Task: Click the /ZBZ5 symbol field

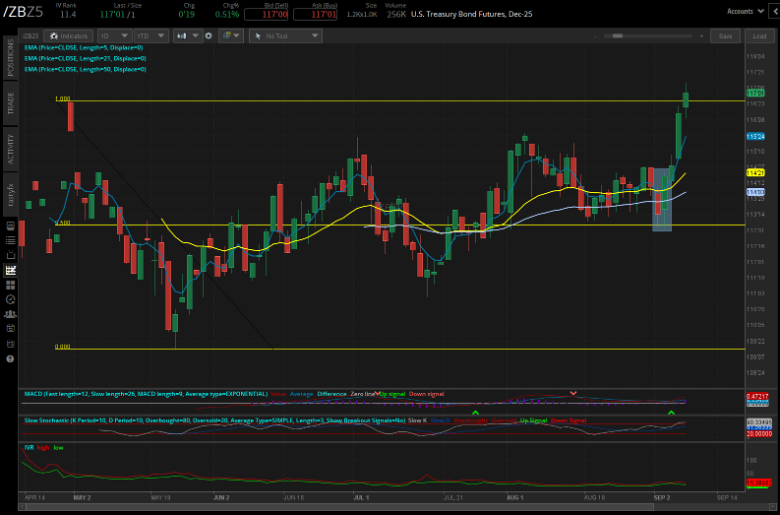Action: [23, 12]
